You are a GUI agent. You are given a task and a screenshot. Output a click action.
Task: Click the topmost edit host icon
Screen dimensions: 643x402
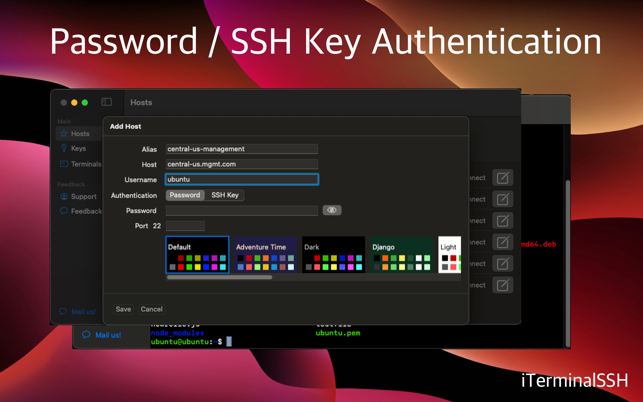click(502, 178)
